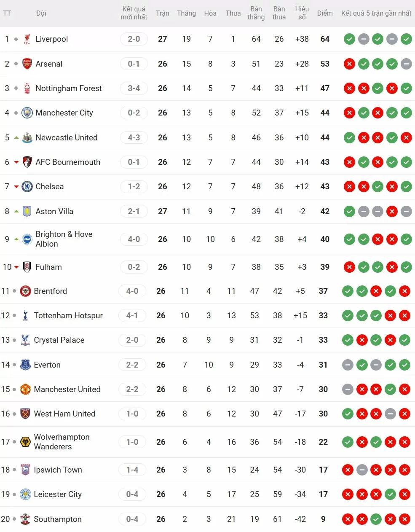Click the Manchester United crest icon
Viewport: 415px width, 532px height.
(25, 389)
